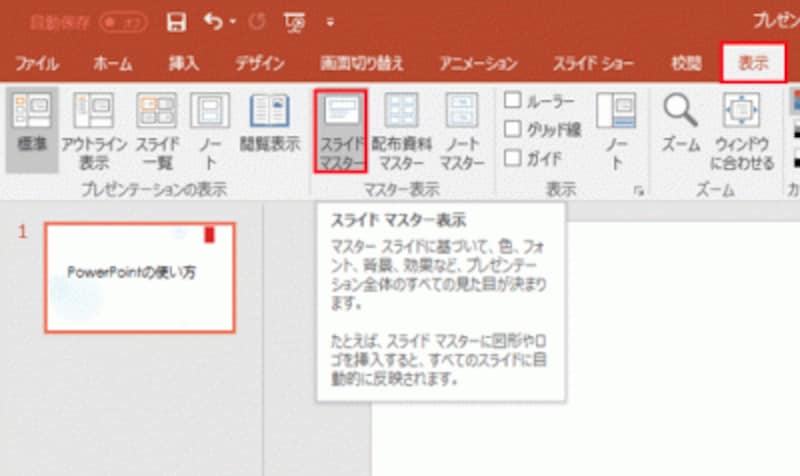Switch to the デザイン tab
Screen dimensions: 800x476
point(260,64)
